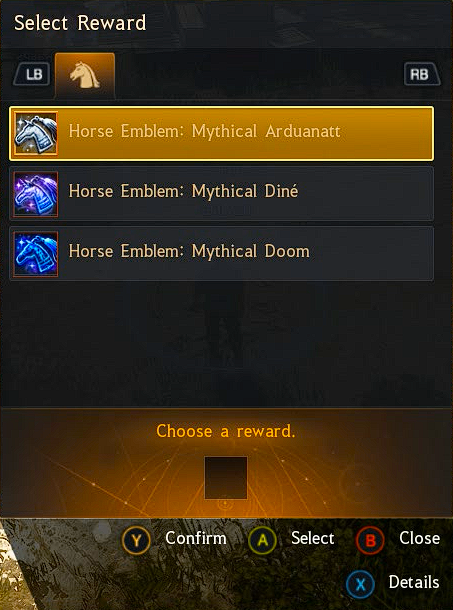Click the empty reward slot box
The width and height of the screenshot is (453, 610).
[x=226, y=478]
